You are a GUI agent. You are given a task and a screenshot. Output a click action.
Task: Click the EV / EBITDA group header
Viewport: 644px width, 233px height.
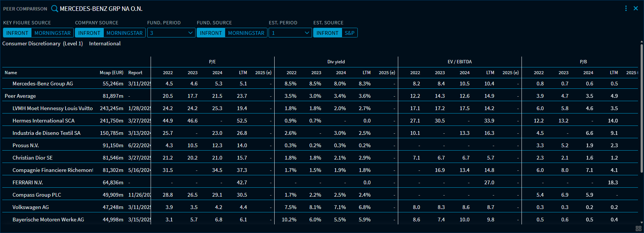pyautogui.click(x=459, y=62)
